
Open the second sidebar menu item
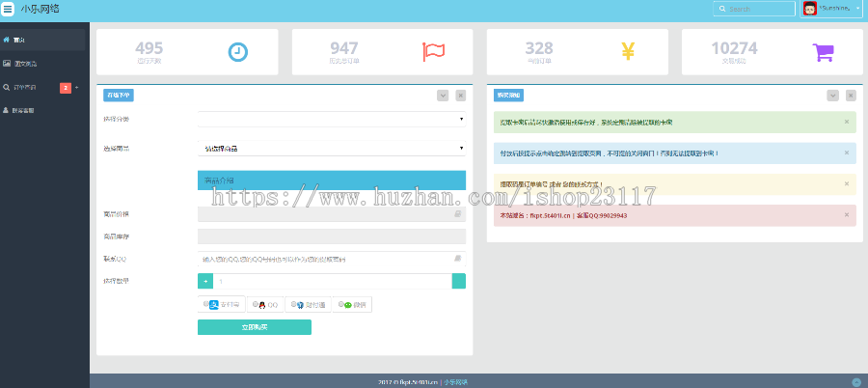click(x=43, y=63)
